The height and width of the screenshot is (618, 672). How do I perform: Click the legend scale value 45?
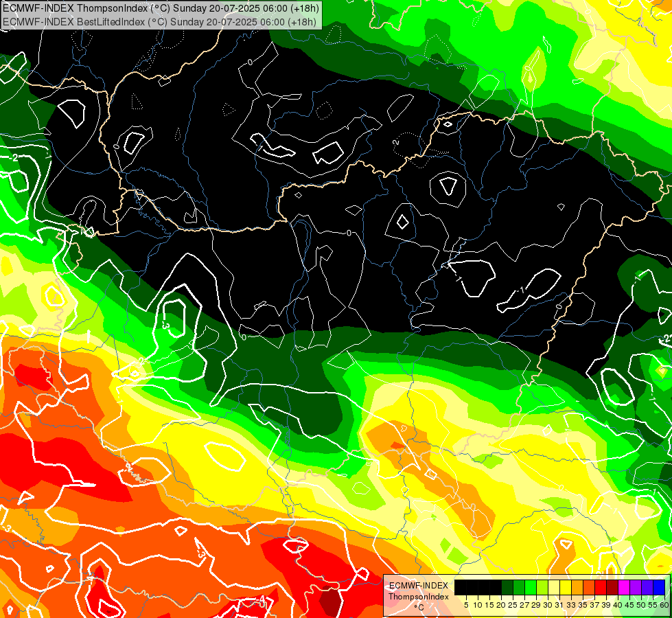pos(629,605)
